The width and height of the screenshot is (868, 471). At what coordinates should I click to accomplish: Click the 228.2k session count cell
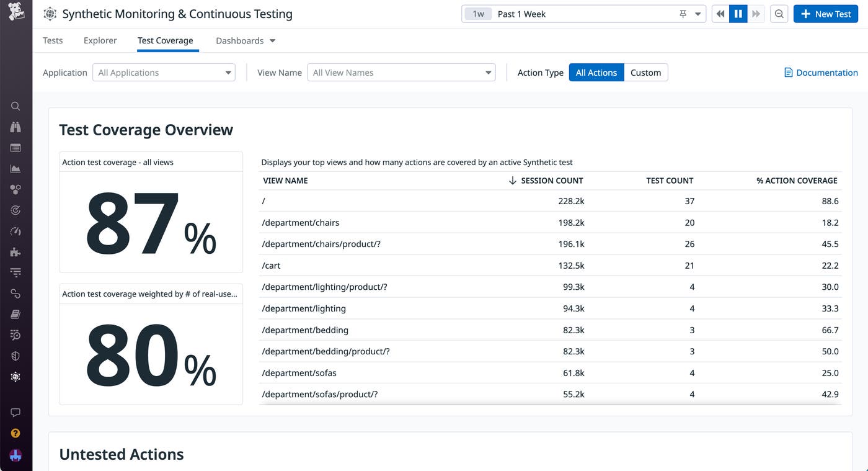571,201
